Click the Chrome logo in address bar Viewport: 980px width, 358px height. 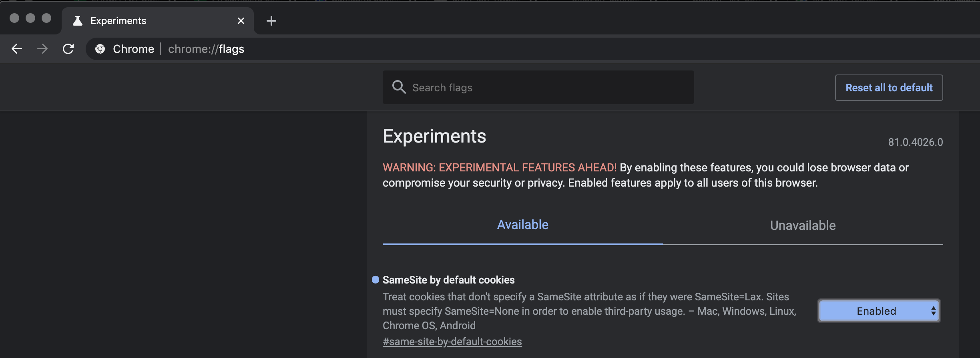point(100,49)
